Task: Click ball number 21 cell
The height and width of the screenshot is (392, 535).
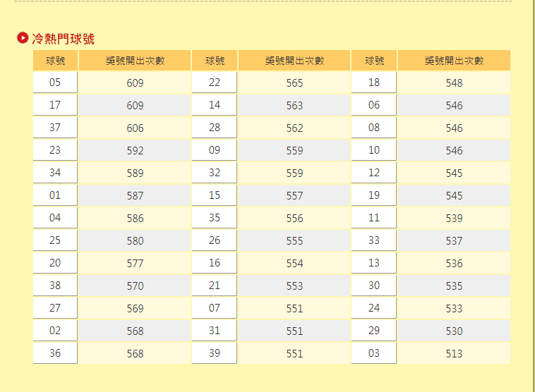Action: pos(215,285)
